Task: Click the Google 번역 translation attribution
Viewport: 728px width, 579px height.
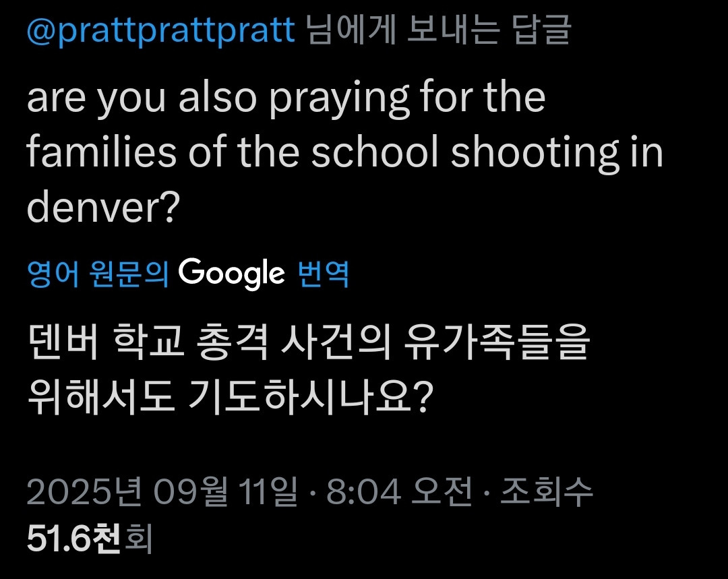Action: coord(263,273)
